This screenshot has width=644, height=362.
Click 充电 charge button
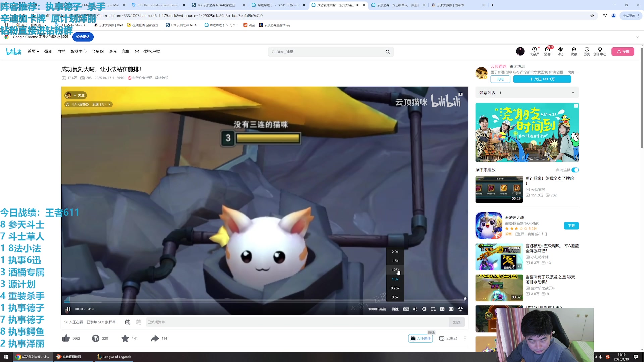[500, 79]
